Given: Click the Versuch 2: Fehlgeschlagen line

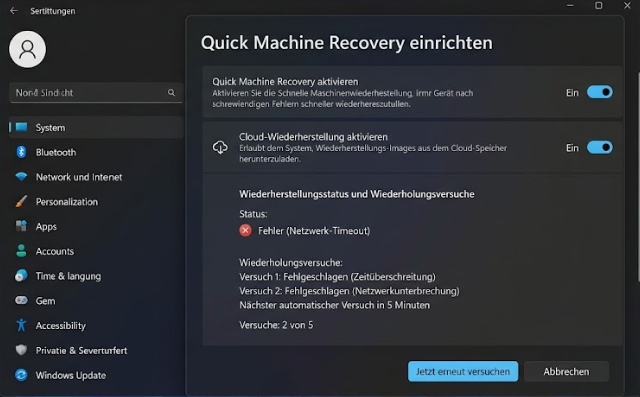Looking at the screenshot, I should pyautogui.click(x=349, y=291).
